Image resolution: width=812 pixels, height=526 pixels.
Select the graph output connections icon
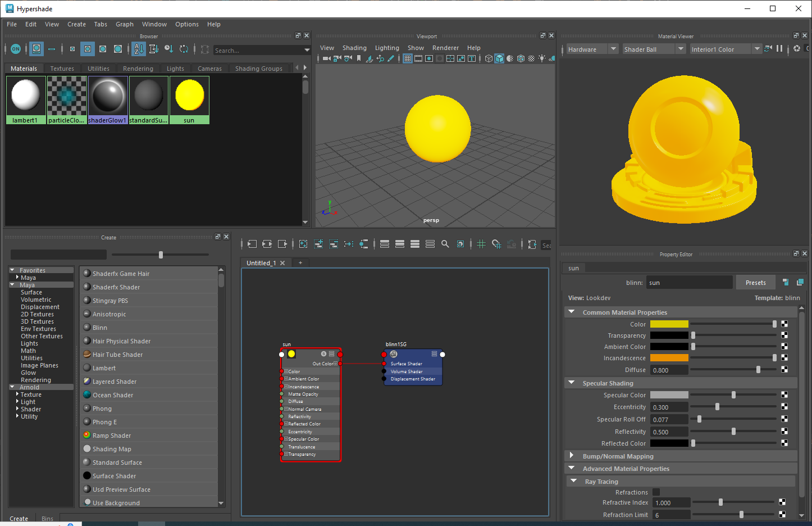coord(284,244)
